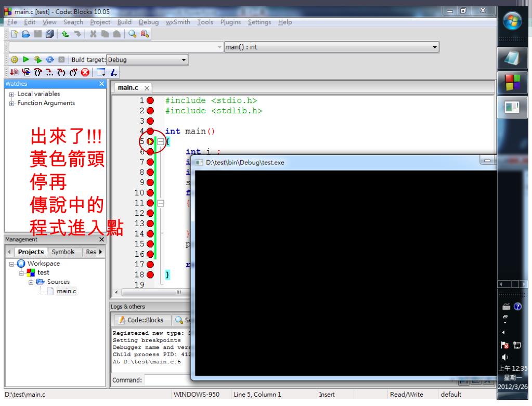Select main.c in the Projects tree
This screenshot has width=532, height=406.
point(66,291)
